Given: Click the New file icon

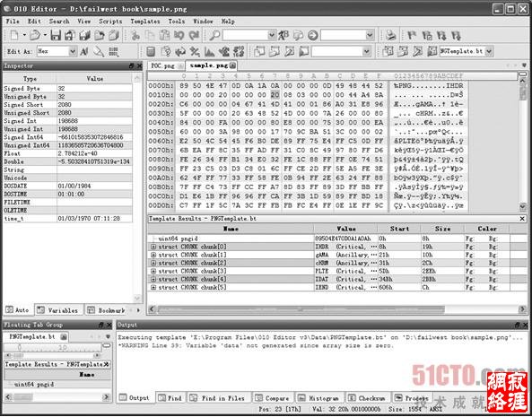Looking at the screenshot, I should (x=14, y=35).
